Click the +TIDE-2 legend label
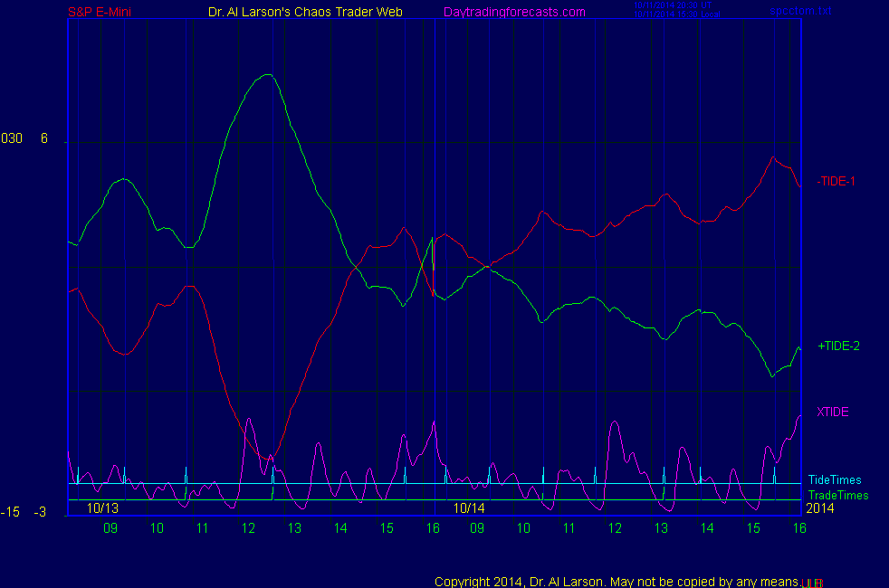The image size is (889, 588). click(x=838, y=346)
